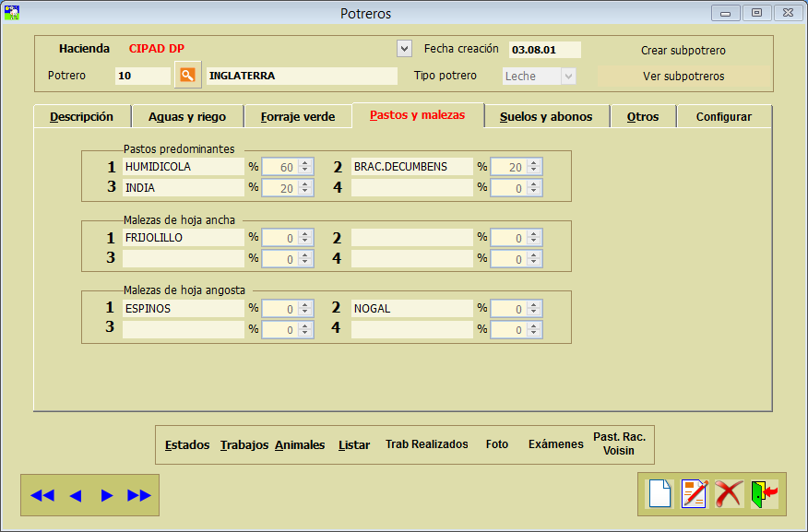Switch to the Descripción tab
Image resolution: width=808 pixels, height=532 pixels.
point(81,117)
